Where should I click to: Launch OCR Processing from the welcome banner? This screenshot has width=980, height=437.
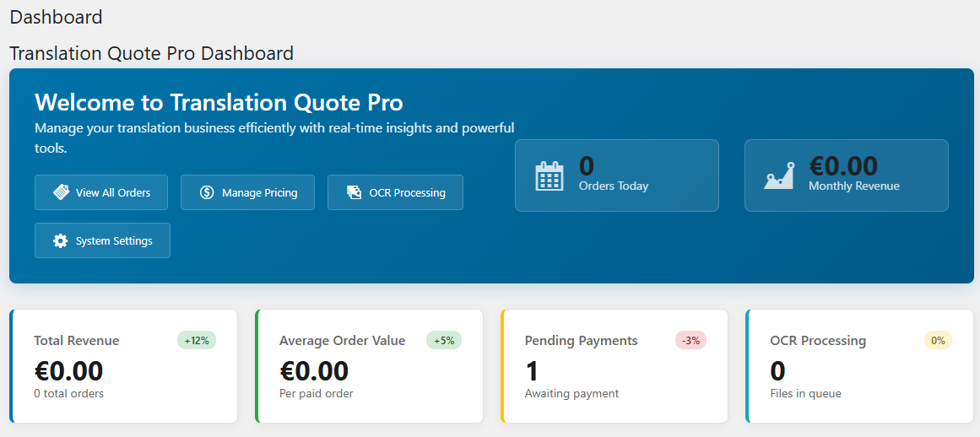click(x=407, y=192)
